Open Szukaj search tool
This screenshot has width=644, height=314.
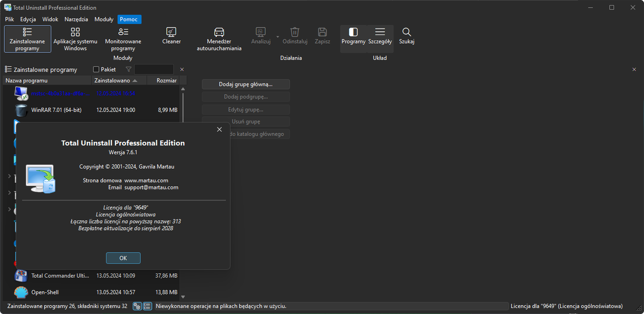pyautogui.click(x=407, y=36)
